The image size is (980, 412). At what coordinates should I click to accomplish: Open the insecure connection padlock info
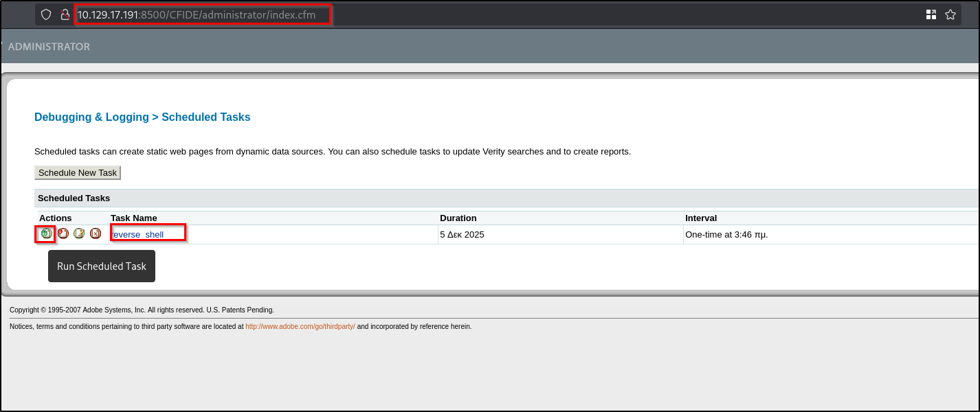(65, 14)
